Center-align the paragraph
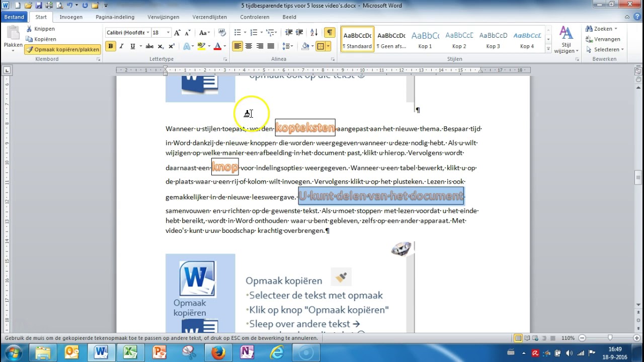The width and height of the screenshot is (644, 362). point(249,46)
